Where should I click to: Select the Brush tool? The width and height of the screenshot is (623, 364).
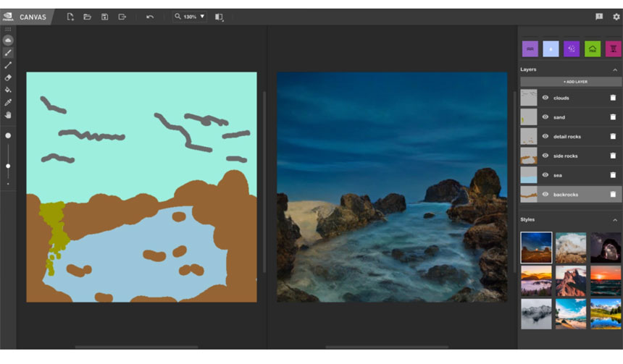(8, 53)
